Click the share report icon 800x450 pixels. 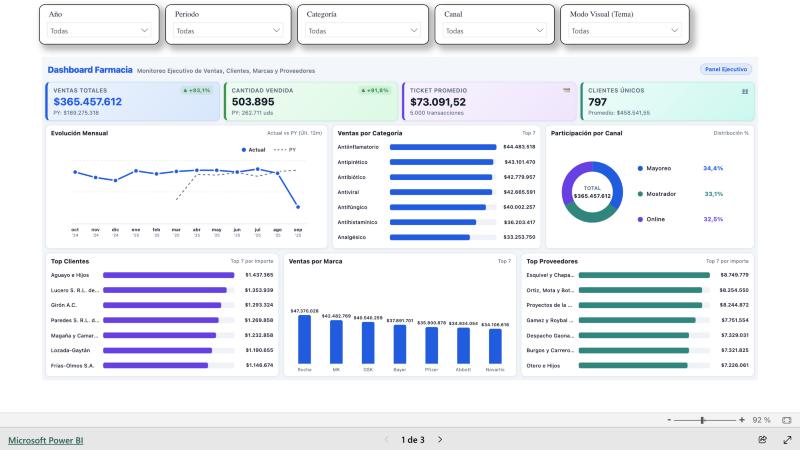[763, 439]
